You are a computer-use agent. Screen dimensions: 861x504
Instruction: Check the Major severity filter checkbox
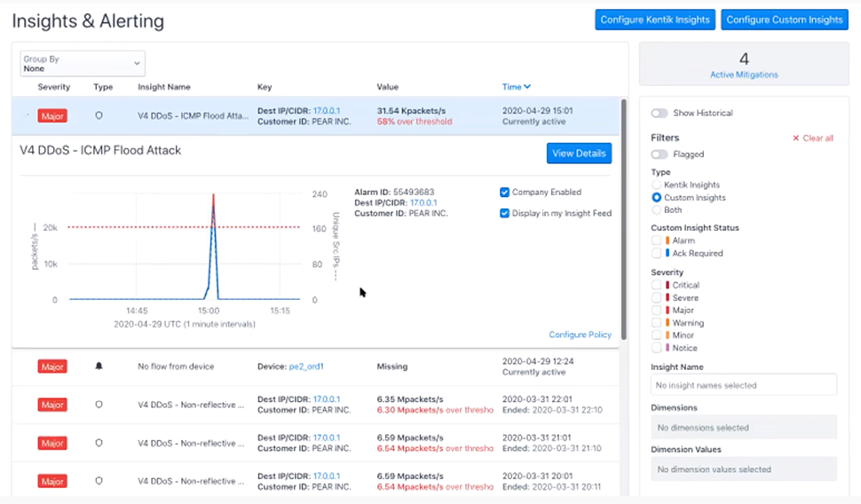click(656, 311)
